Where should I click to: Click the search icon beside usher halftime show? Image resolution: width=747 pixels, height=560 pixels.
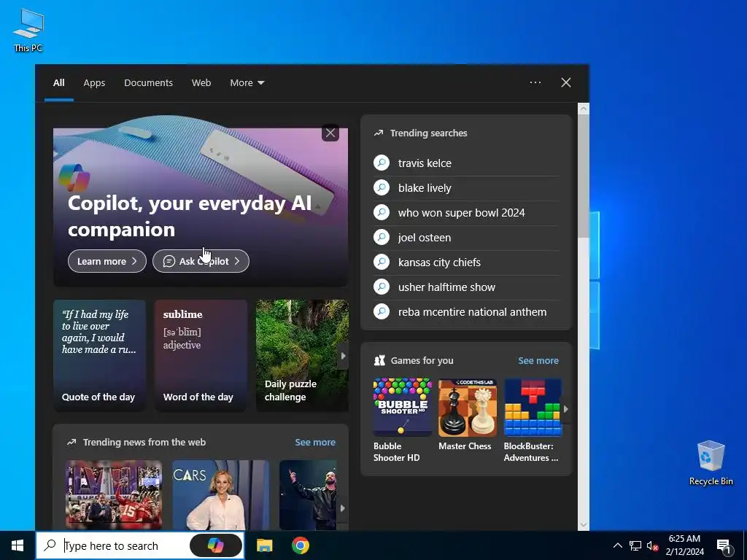[x=382, y=287]
